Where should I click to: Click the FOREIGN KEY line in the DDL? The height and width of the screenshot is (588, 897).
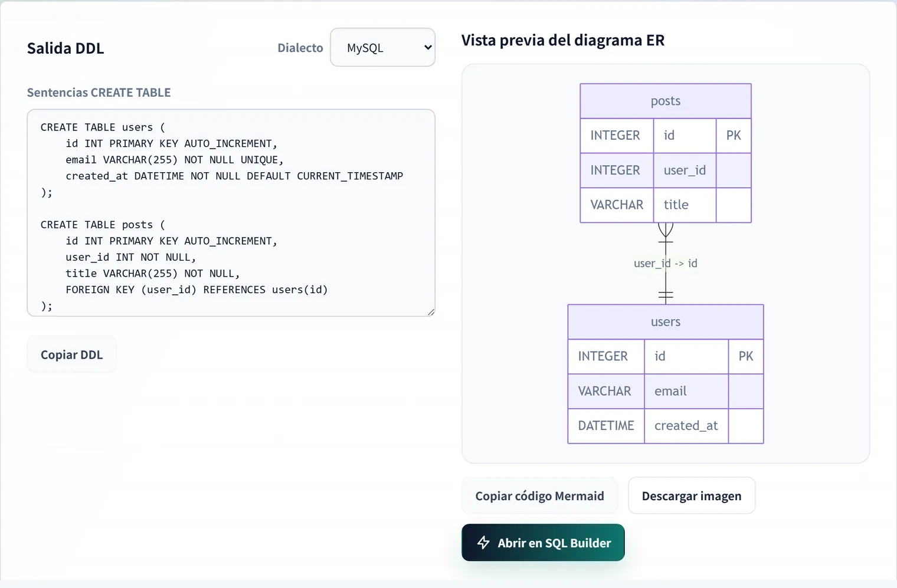197,290
